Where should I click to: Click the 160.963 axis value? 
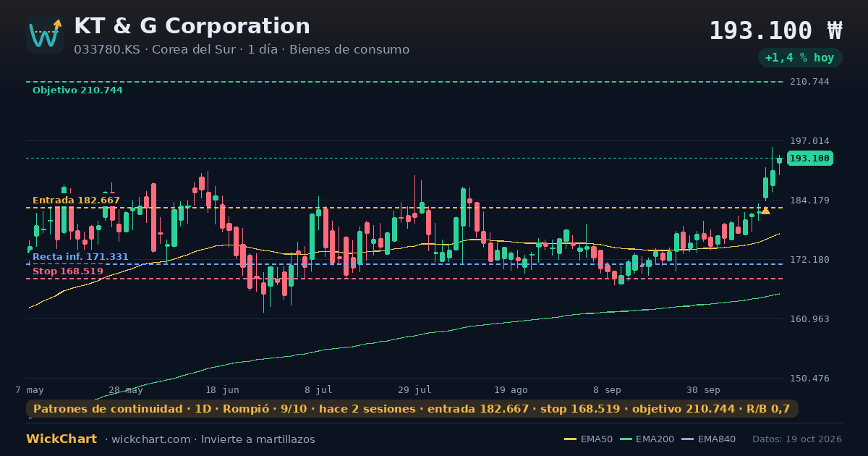click(809, 319)
